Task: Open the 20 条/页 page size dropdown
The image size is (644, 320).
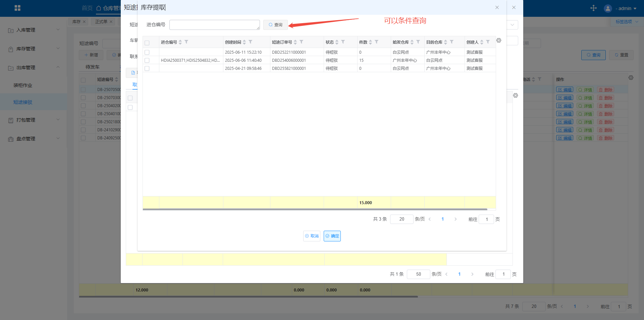Action: (401, 219)
